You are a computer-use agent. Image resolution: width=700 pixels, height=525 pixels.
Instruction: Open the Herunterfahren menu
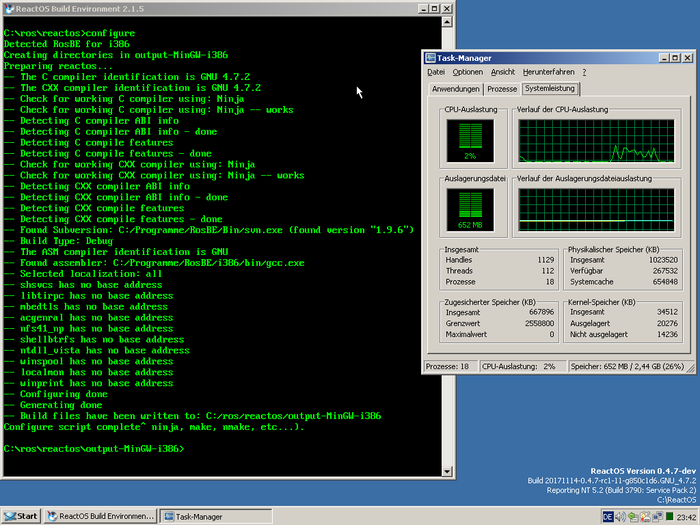[548, 72]
